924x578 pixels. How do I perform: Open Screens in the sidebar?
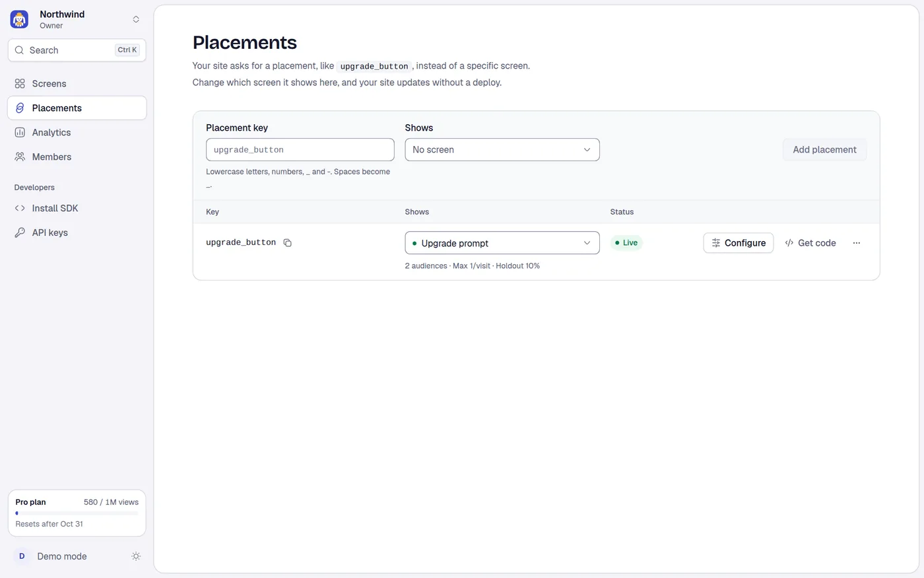[x=77, y=84]
